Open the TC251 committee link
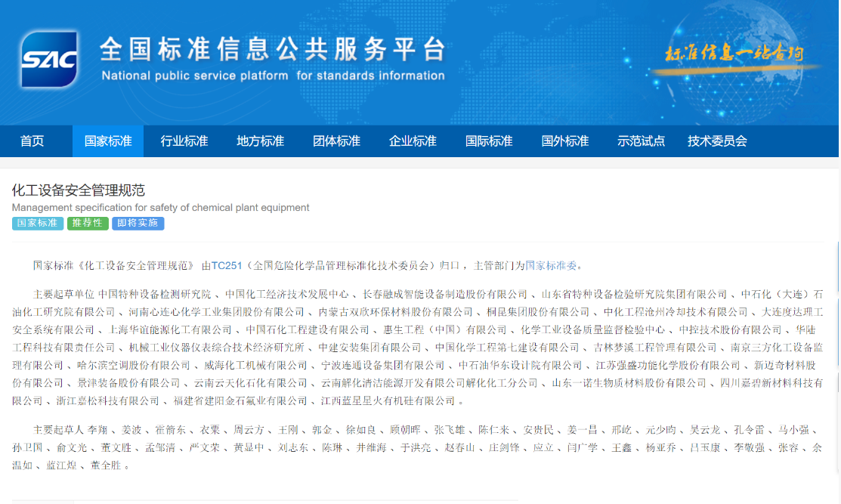This screenshot has width=841, height=504. [x=227, y=265]
